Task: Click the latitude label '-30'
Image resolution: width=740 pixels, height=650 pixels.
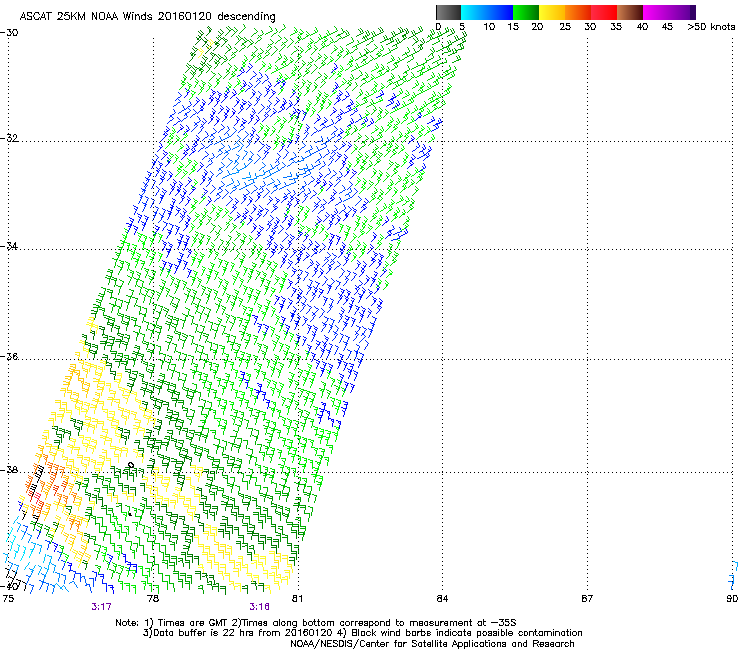Action: click(x=9, y=33)
